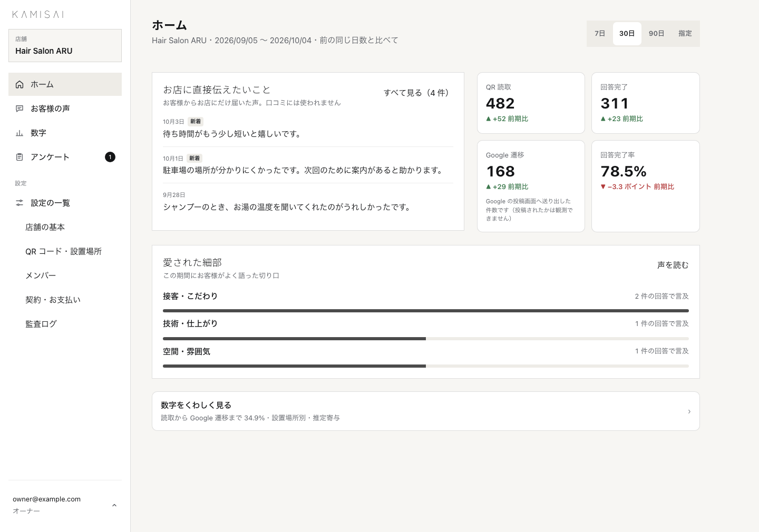This screenshot has height=532, width=759.
Task: Click the ホーム page heading
Action: [169, 25]
